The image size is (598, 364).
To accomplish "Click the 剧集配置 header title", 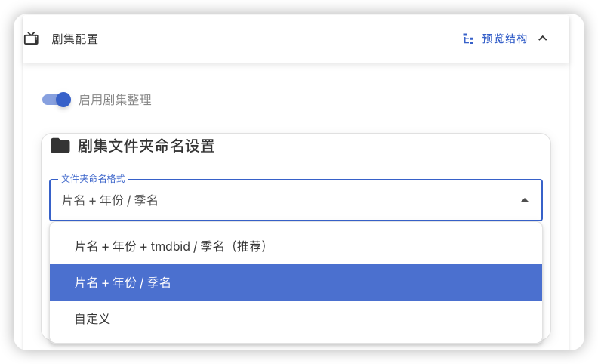I will [75, 39].
